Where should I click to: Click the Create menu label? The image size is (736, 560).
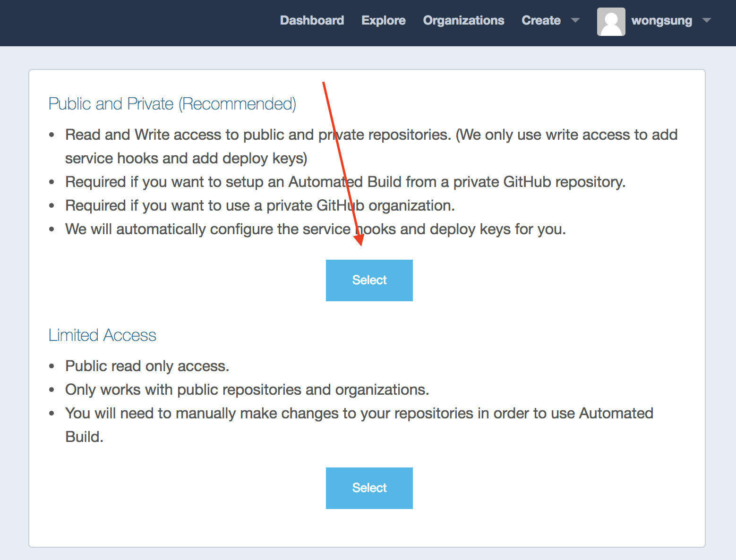[x=541, y=20]
